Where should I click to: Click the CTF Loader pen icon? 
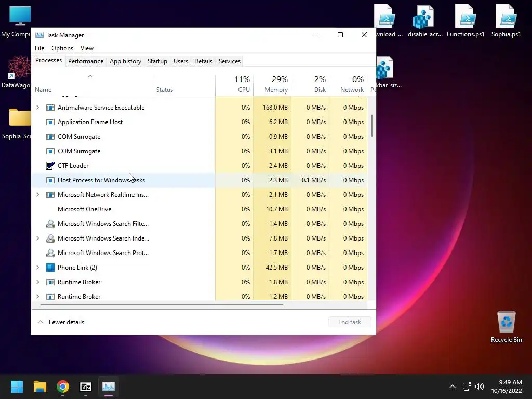click(x=50, y=166)
